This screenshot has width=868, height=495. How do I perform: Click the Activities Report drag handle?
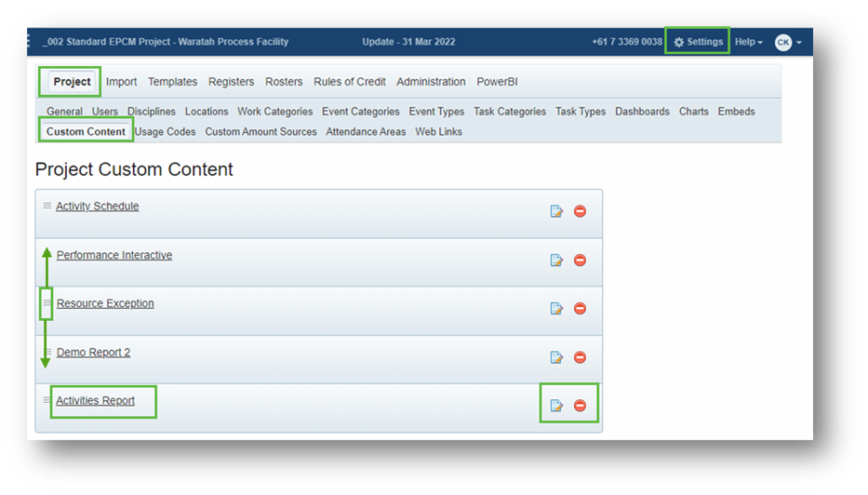[47, 400]
